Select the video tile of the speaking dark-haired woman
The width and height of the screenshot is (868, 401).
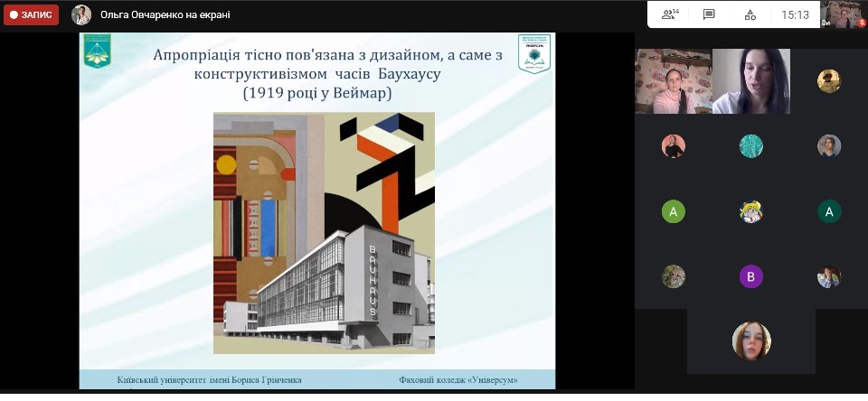click(751, 81)
